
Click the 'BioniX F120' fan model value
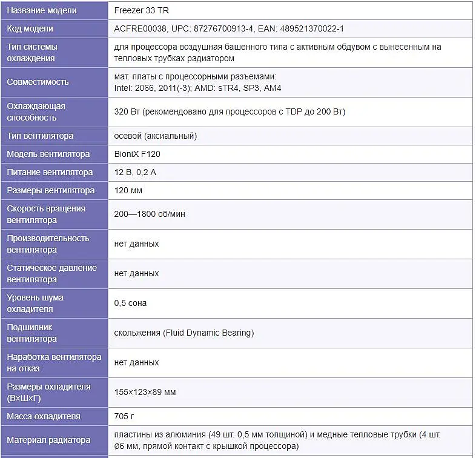coord(137,154)
